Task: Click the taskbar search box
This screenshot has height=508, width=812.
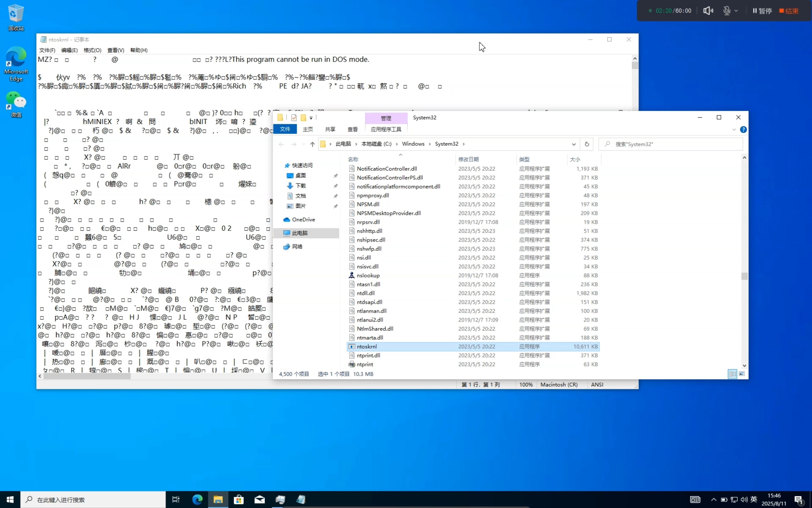Action: 93,500
